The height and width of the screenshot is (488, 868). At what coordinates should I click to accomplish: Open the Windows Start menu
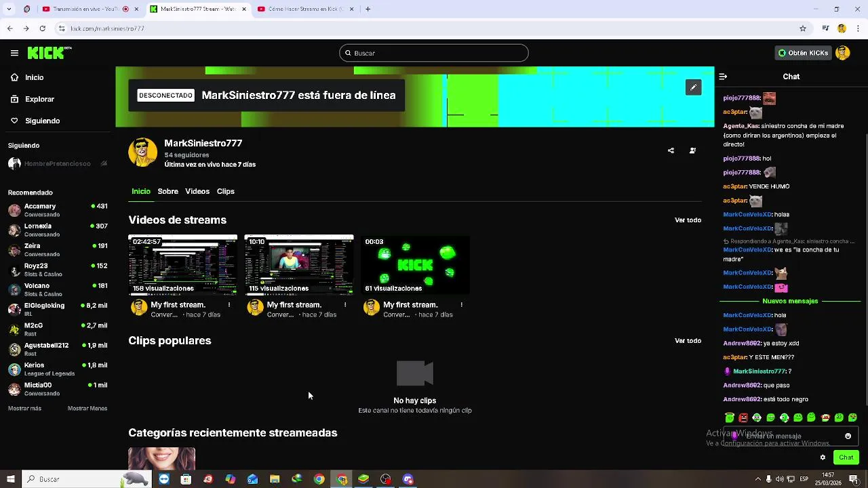(x=10, y=479)
